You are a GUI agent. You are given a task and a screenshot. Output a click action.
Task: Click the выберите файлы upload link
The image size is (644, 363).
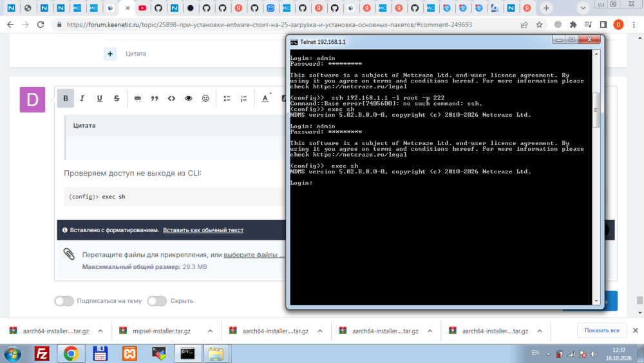(x=254, y=255)
